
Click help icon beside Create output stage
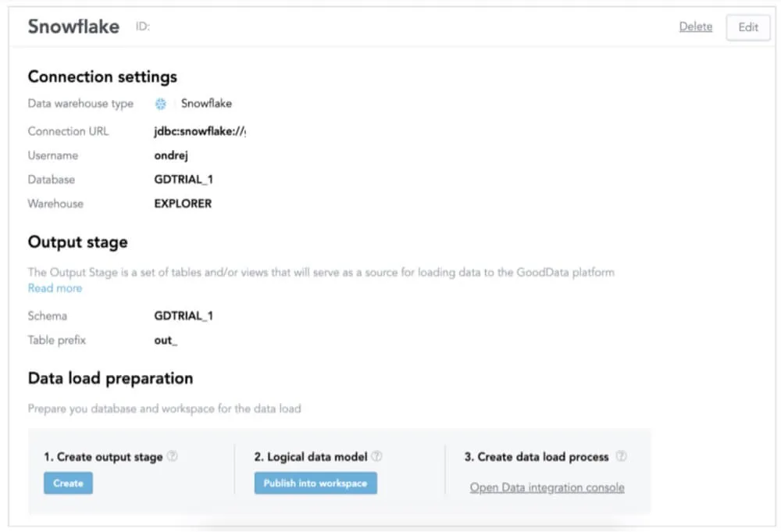coord(173,456)
